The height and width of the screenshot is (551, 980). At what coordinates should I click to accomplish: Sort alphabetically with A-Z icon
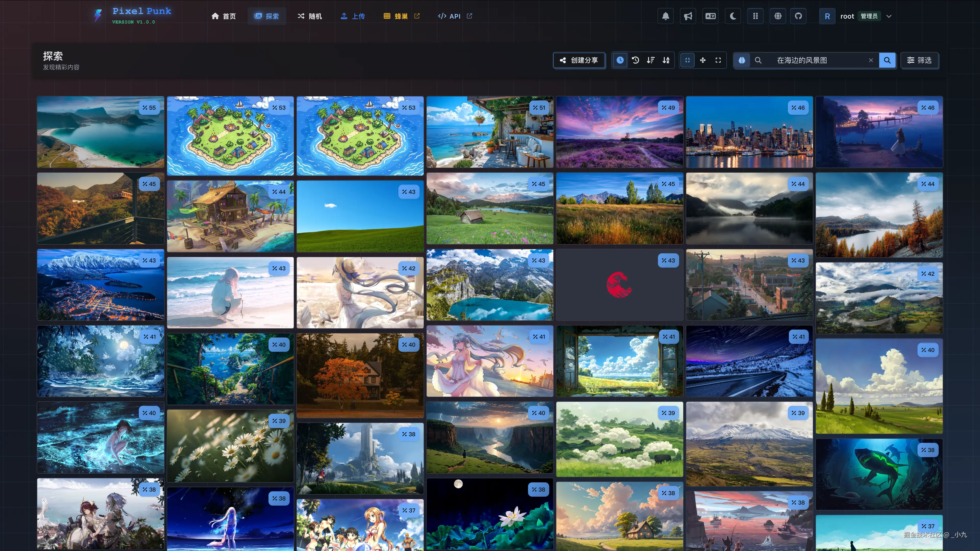pyautogui.click(x=666, y=60)
